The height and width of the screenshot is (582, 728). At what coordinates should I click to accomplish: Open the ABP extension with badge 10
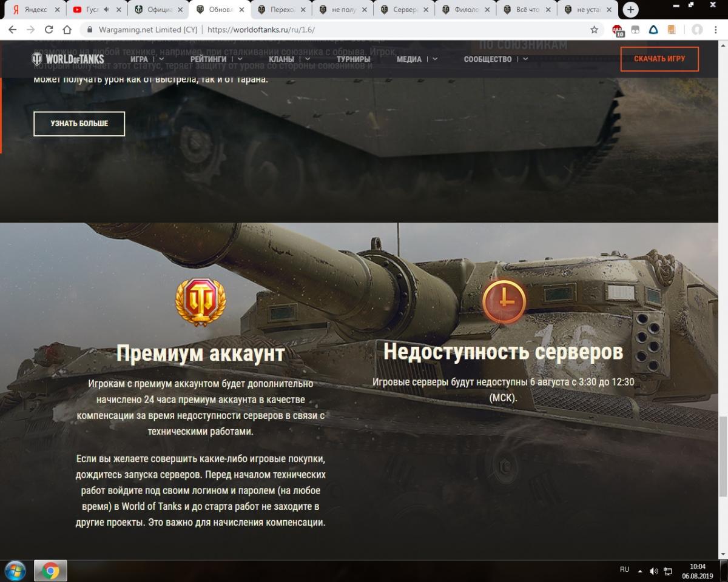[x=618, y=30]
